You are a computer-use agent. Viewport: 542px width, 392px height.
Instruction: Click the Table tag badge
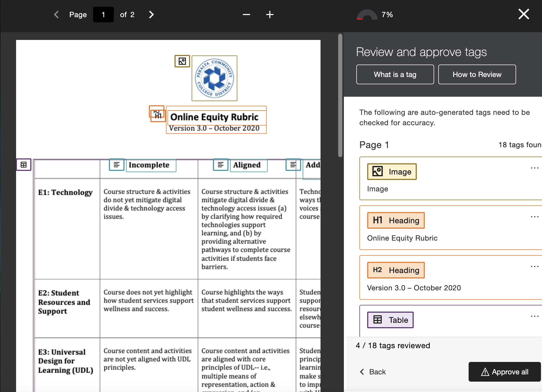[390, 320]
